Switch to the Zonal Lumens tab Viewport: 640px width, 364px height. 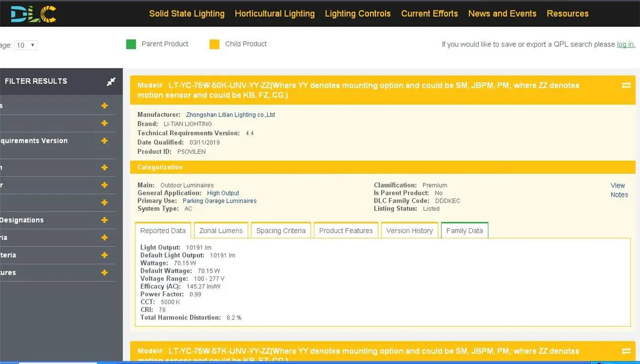click(x=221, y=231)
